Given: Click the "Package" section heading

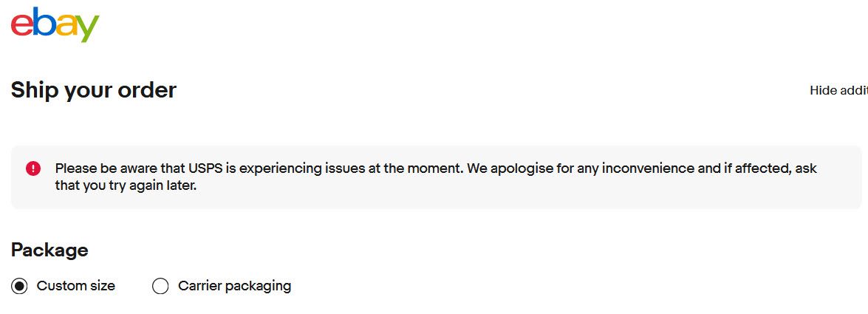Looking at the screenshot, I should pos(49,250).
